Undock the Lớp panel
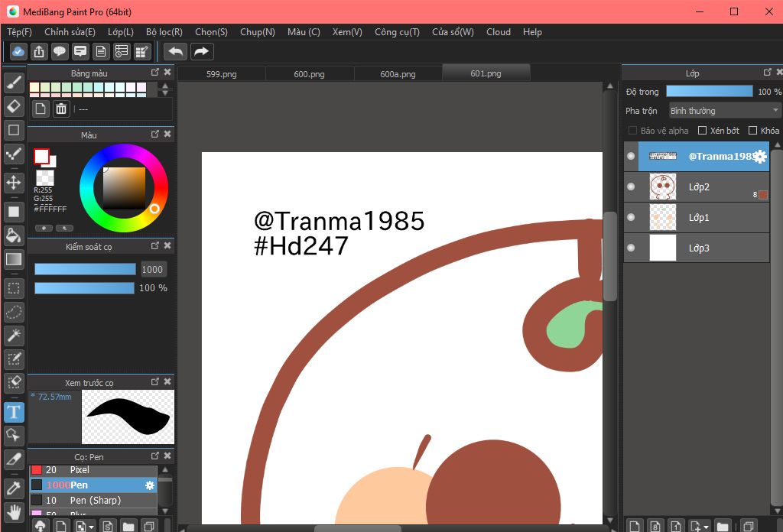Screen dimensions: 783x532 point(768,73)
